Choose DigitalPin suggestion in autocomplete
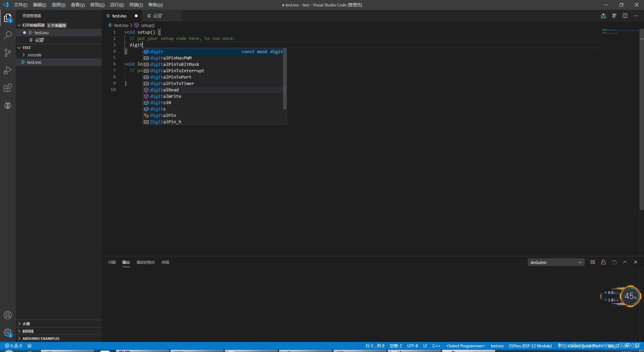Viewport: 644px width, 352px height. (213, 115)
